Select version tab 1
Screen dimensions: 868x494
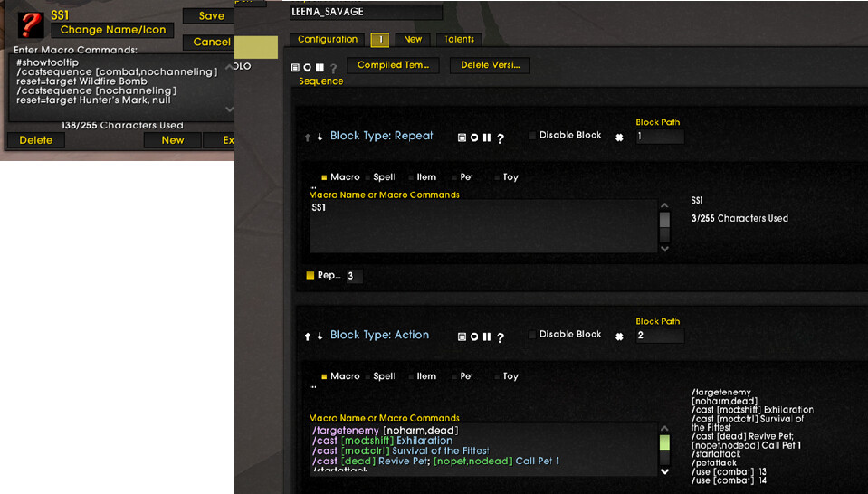point(380,39)
